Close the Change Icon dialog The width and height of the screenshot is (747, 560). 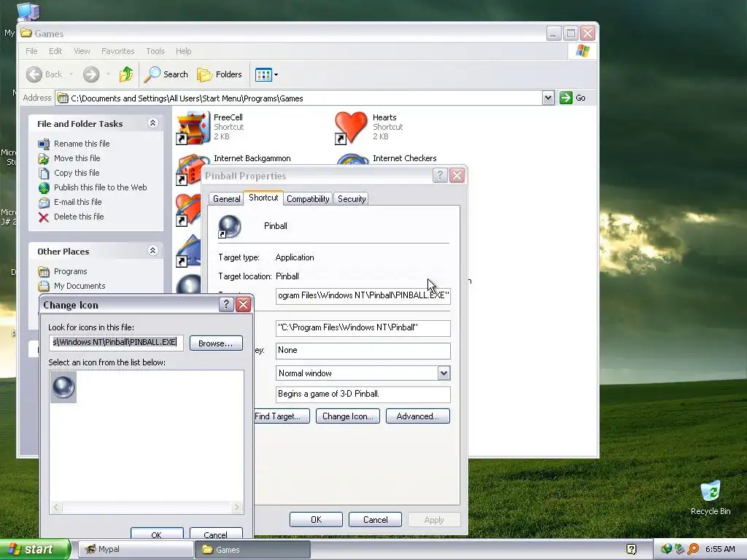click(x=244, y=304)
